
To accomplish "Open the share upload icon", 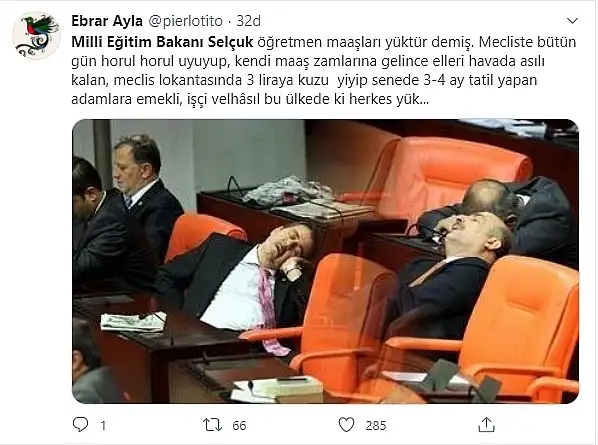I will click(x=486, y=424).
